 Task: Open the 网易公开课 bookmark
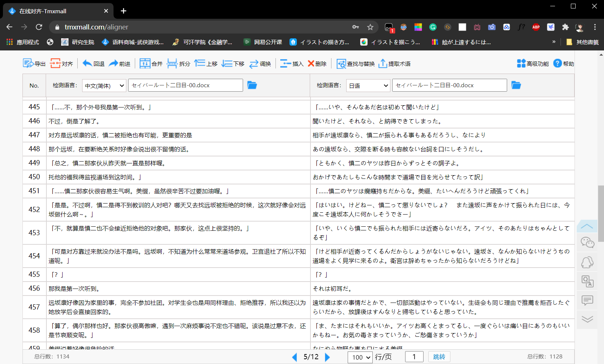pyautogui.click(x=263, y=42)
